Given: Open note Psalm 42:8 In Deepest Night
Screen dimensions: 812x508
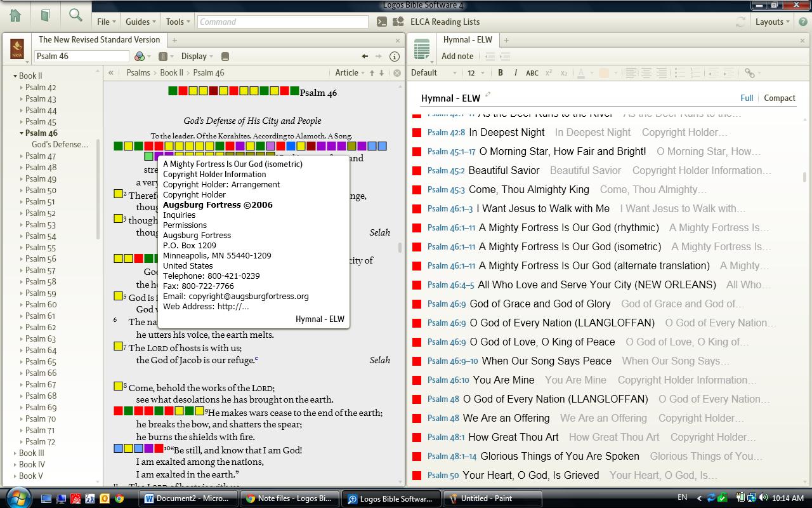Looking at the screenshot, I should coord(486,132).
